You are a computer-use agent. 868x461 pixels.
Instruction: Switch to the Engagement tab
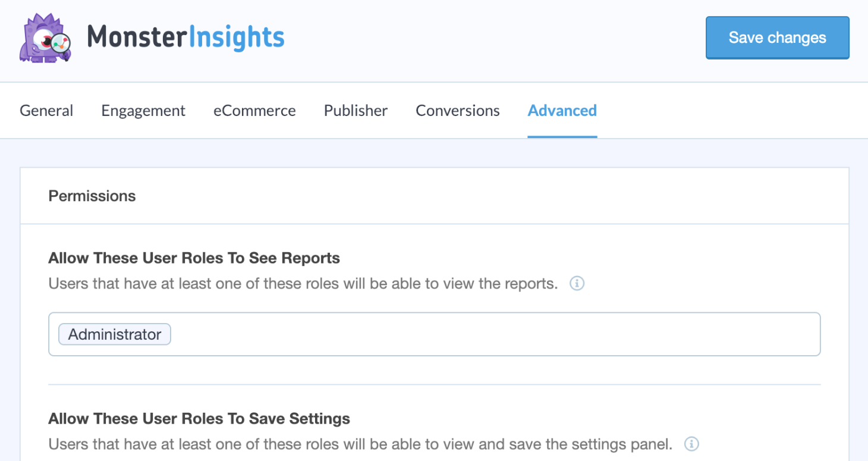click(x=143, y=110)
